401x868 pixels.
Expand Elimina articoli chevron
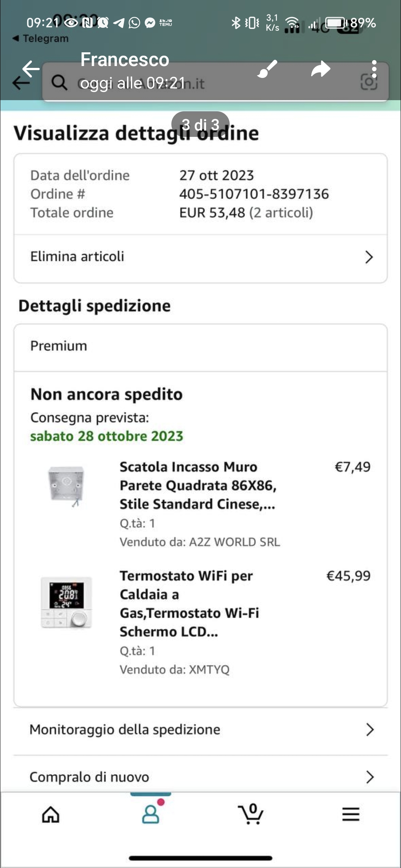(x=369, y=257)
